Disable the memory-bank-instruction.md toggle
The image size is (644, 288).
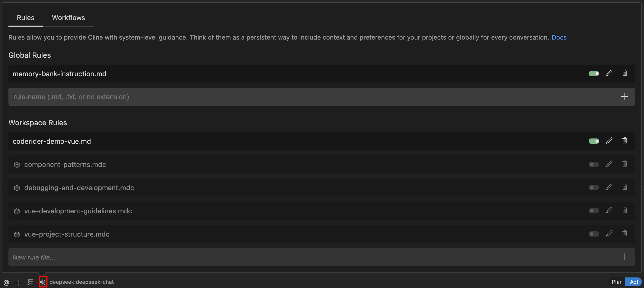(594, 74)
